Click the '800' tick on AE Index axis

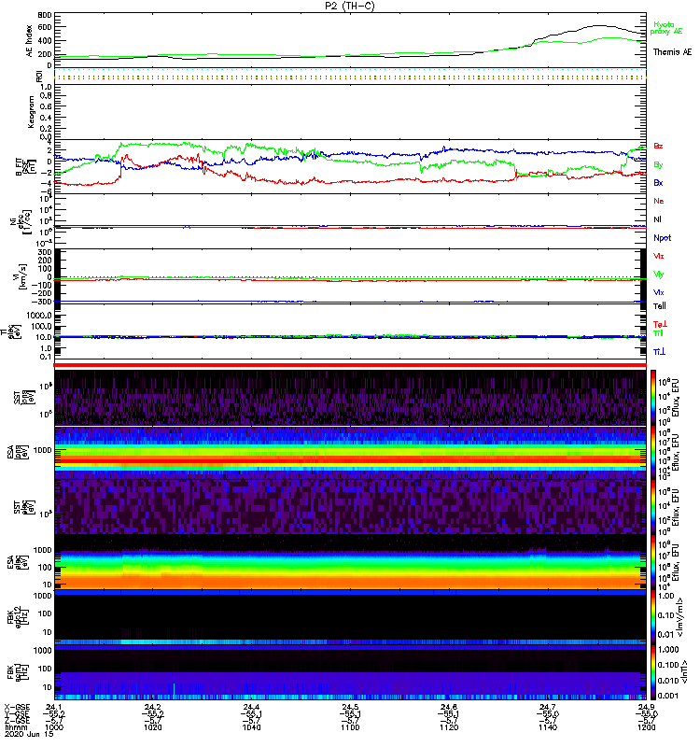[x=45, y=15]
